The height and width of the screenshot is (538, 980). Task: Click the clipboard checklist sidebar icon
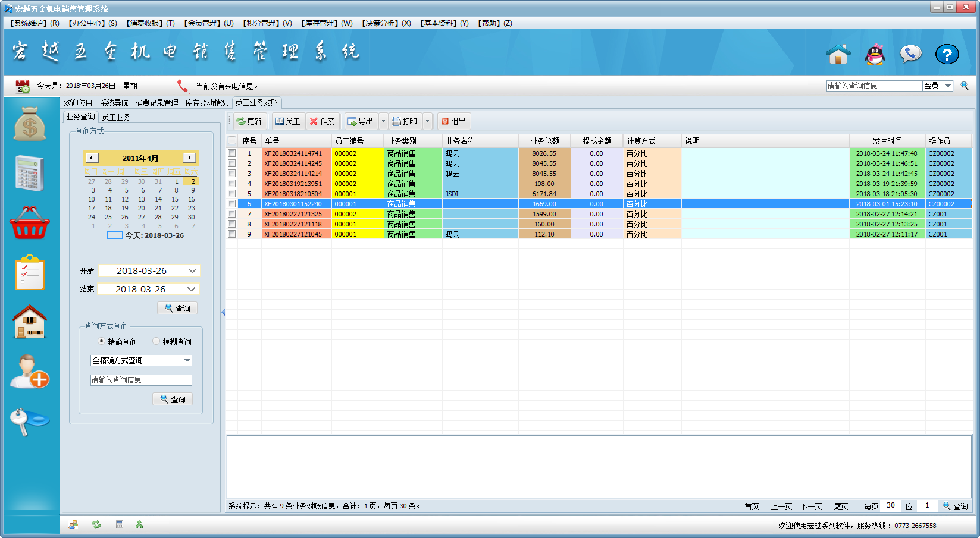(30, 273)
